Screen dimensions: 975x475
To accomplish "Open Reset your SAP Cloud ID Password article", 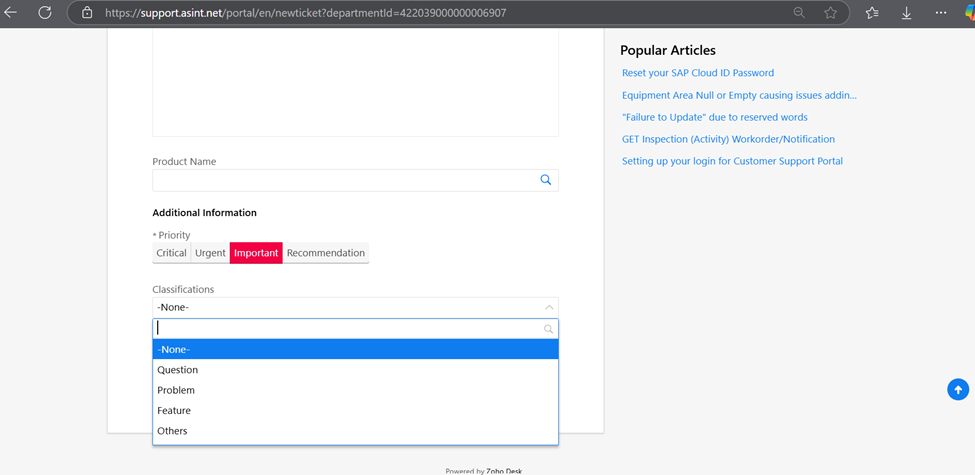I will click(x=698, y=73).
